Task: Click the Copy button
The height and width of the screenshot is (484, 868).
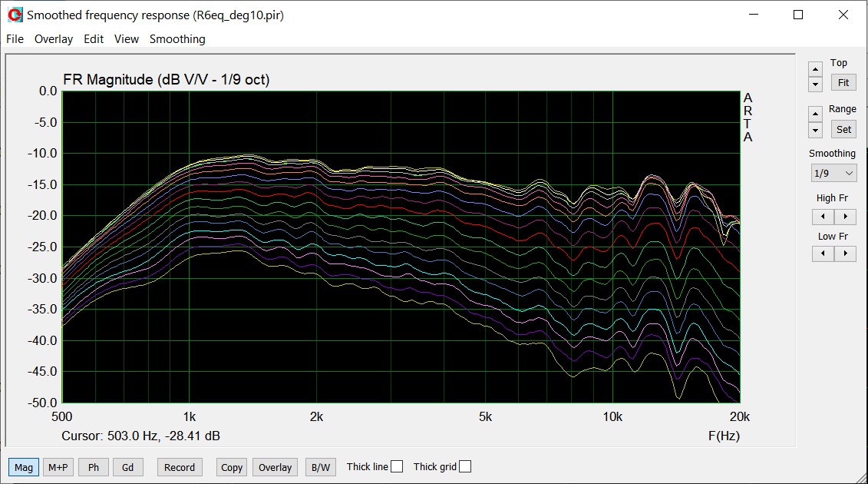Action: pyautogui.click(x=232, y=467)
